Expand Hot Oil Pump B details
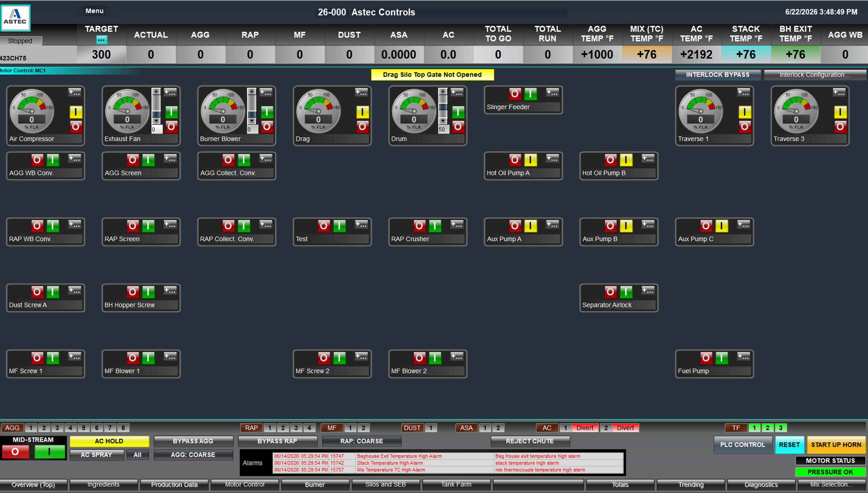 pyautogui.click(x=648, y=158)
